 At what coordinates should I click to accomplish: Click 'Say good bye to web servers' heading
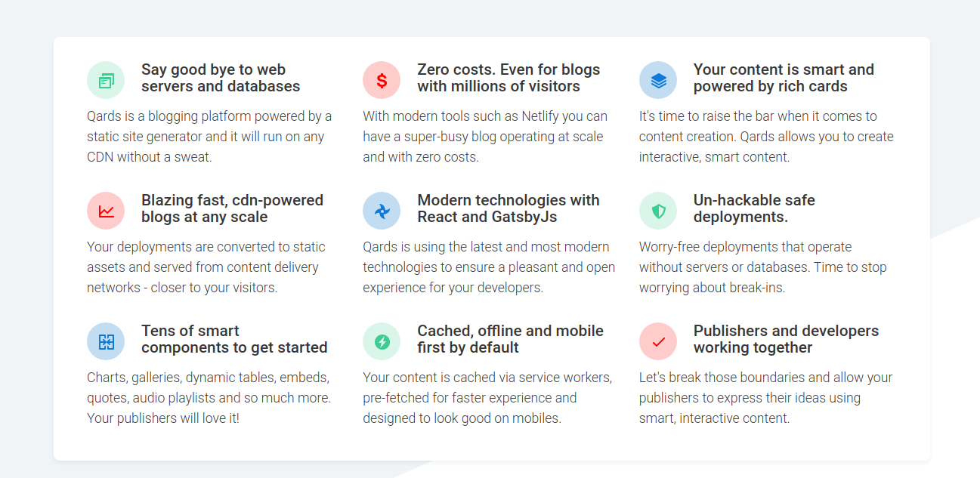coord(221,78)
